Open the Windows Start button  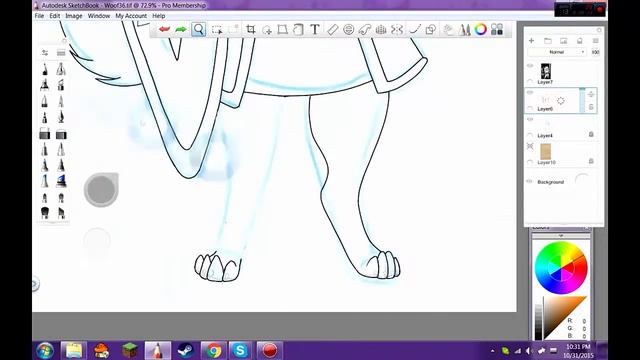pyautogui.click(x=45, y=350)
